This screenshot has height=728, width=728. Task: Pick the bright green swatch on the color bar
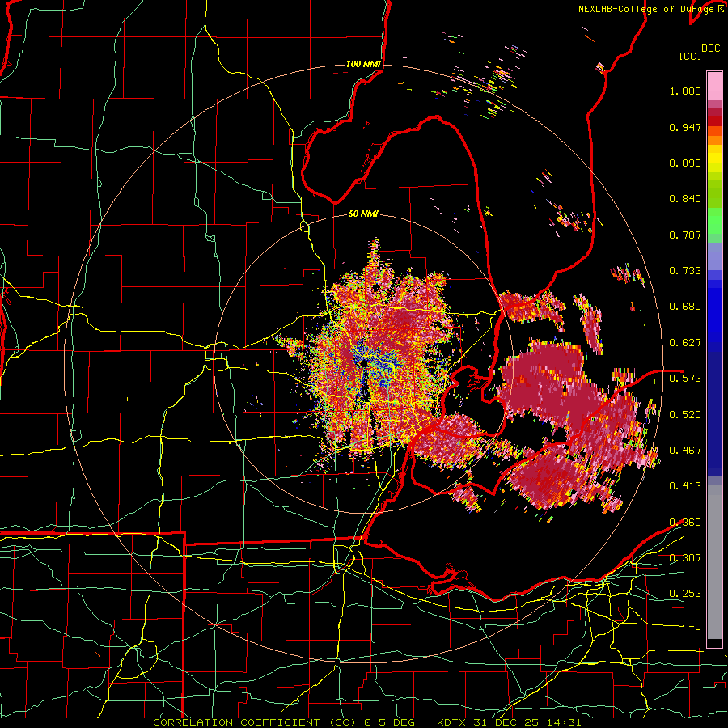714,221
